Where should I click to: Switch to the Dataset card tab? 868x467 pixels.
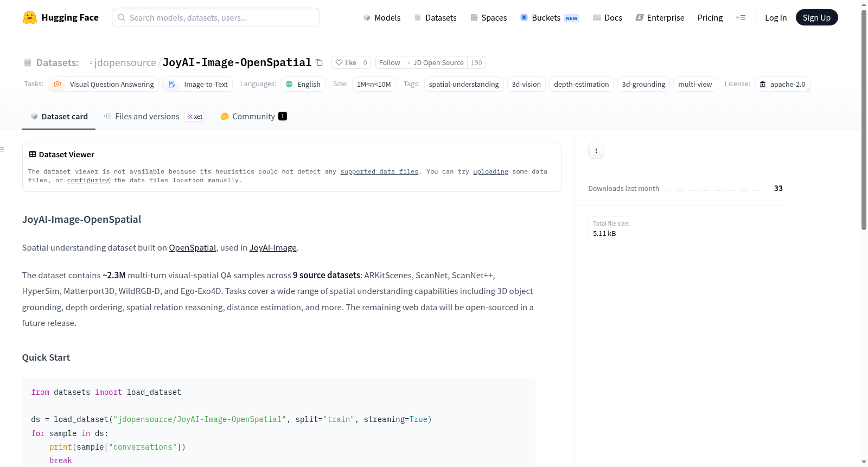point(59,117)
